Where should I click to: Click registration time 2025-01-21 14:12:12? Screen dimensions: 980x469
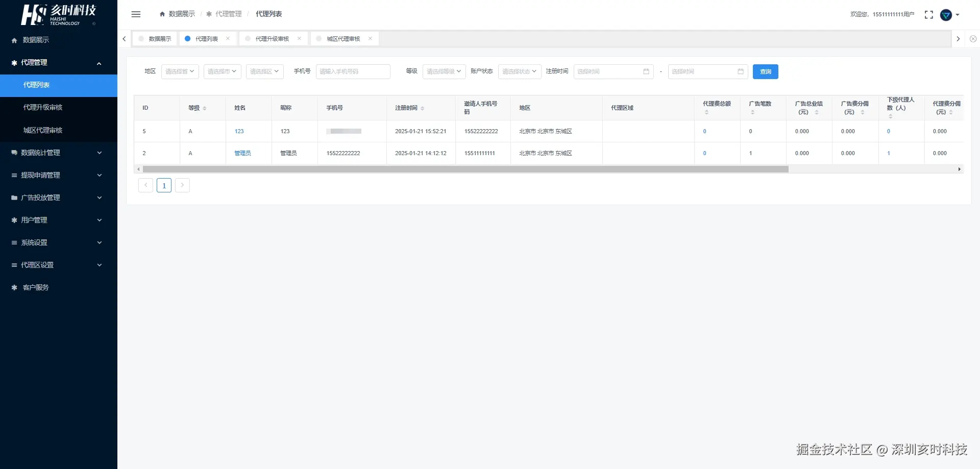coord(421,153)
